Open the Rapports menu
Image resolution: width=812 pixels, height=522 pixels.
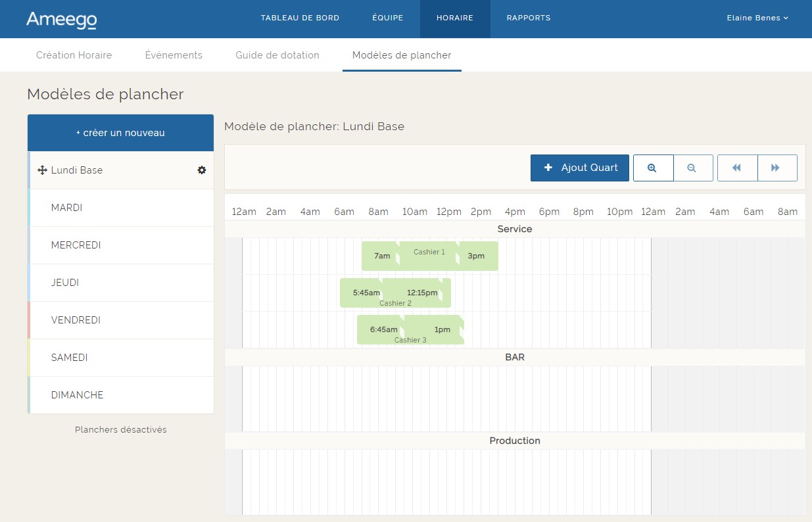pyautogui.click(x=528, y=18)
